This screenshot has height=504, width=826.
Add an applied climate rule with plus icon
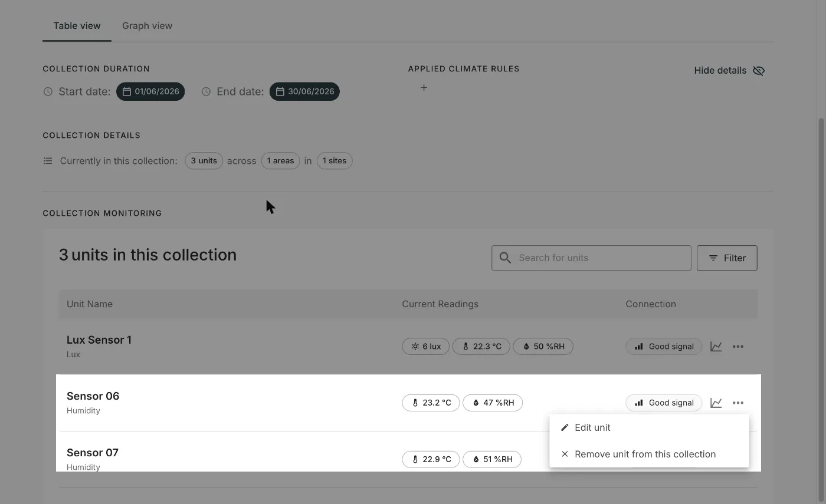pyautogui.click(x=424, y=88)
